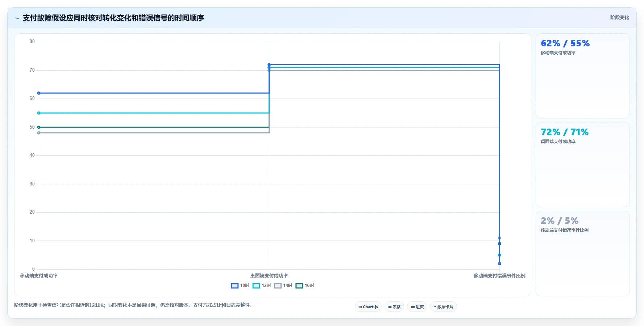
Task: Click the title 支付故障假设应同时核对转化变化和错误信号的时间顺序
Action: [x=113, y=18]
